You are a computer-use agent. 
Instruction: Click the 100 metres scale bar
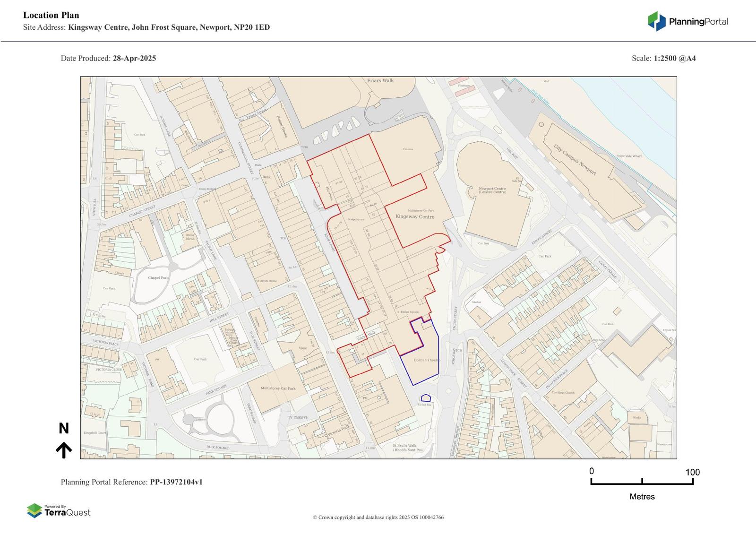(x=642, y=481)
